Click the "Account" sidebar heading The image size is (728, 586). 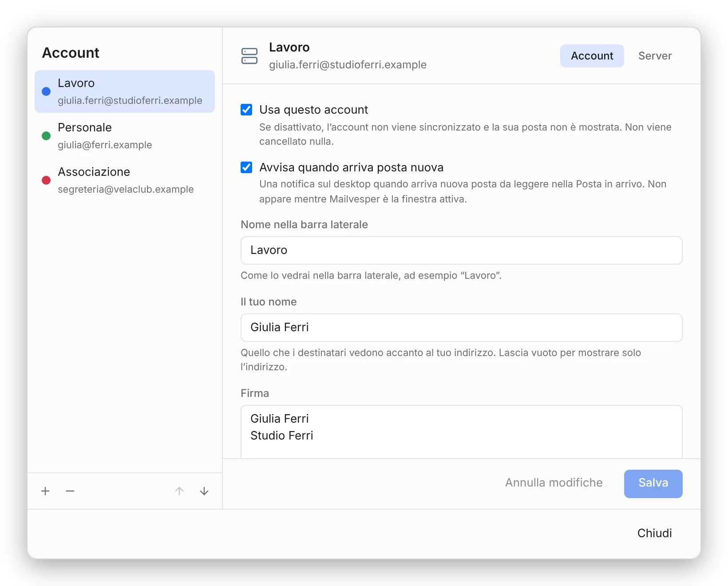point(71,53)
